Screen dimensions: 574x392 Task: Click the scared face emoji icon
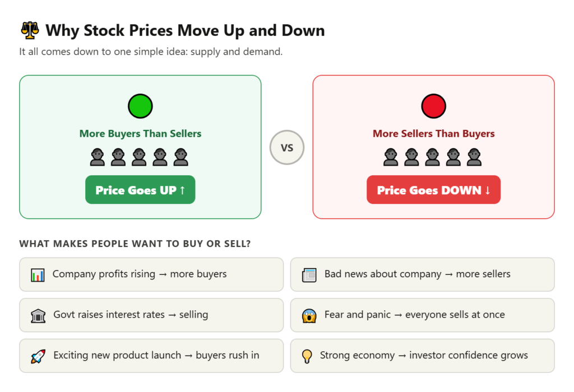click(x=309, y=315)
